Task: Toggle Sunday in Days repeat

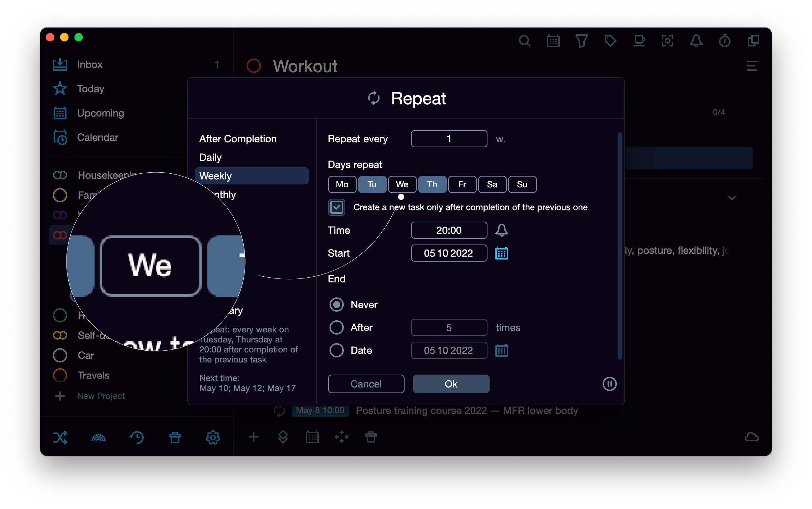Action: click(x=522, y=184)
